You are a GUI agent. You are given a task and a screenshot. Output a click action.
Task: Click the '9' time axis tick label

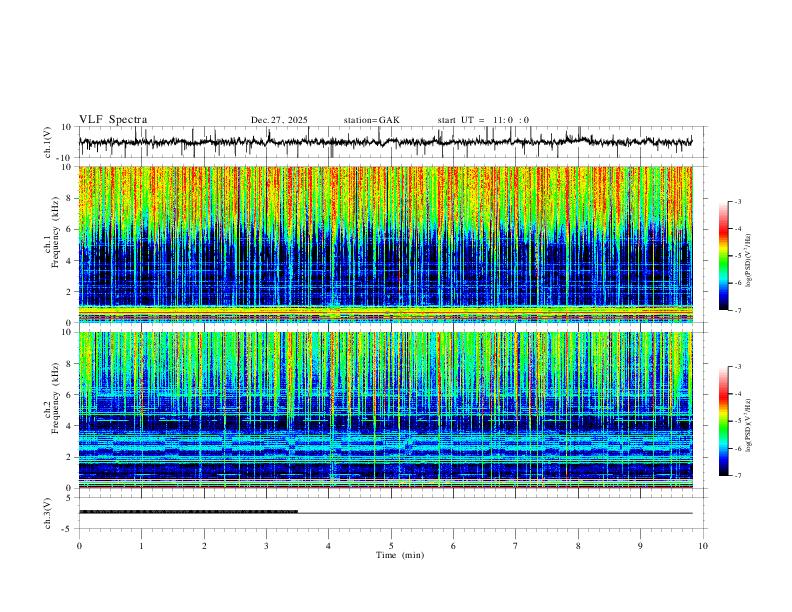(x=640, y=546)
